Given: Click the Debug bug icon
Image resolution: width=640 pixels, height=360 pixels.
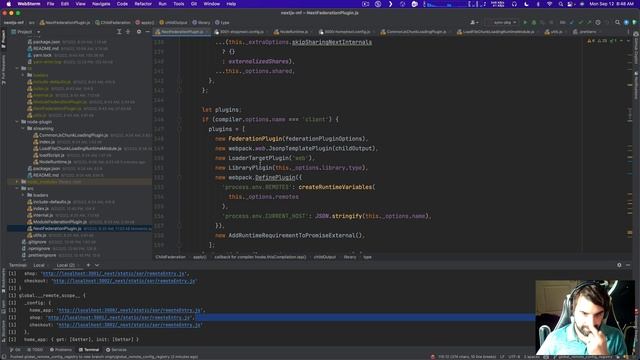Looking at the screenshot, I should (x=533, y=22).
